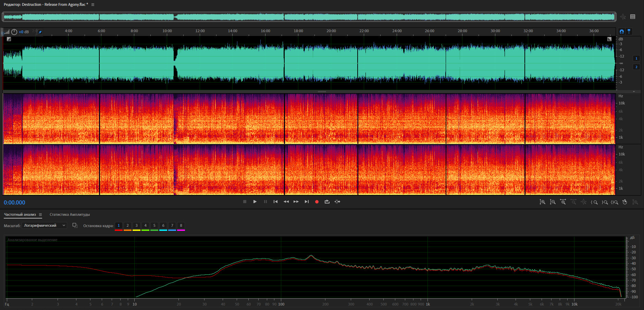The image size is (644, 310).
Task: Open the Editor panel menu icon
Action: (93, 4)
